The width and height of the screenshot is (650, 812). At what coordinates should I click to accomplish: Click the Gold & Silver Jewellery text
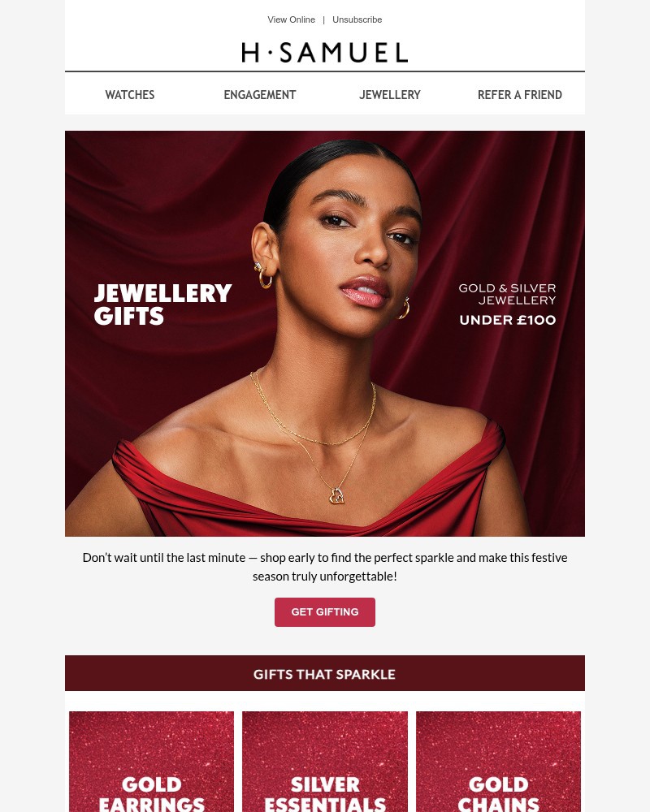coord(508,294)
